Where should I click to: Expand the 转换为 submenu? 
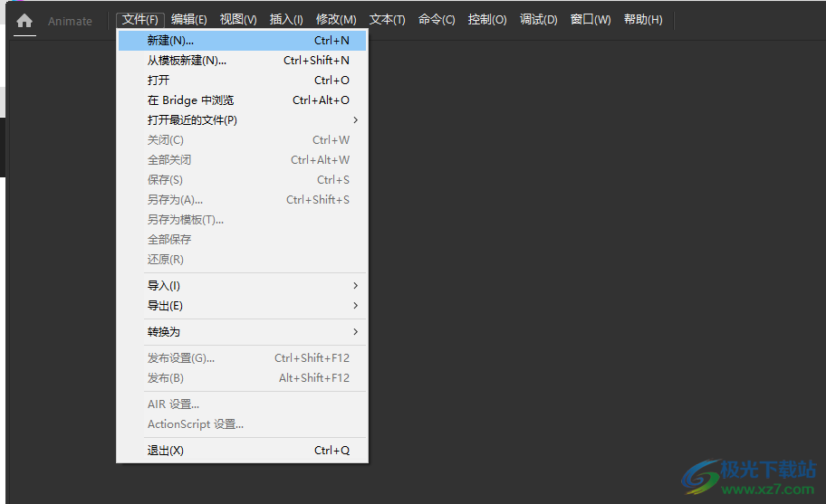(242, 332)
